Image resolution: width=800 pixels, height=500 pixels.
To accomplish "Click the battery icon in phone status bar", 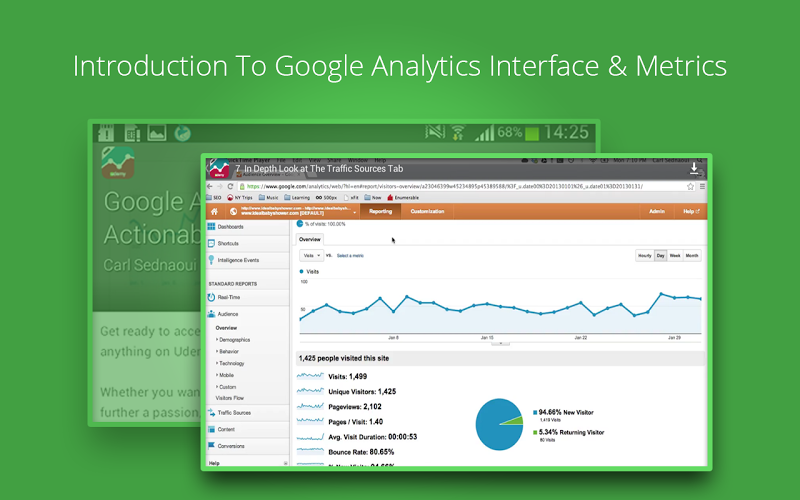I will click(x=532, y=134).
